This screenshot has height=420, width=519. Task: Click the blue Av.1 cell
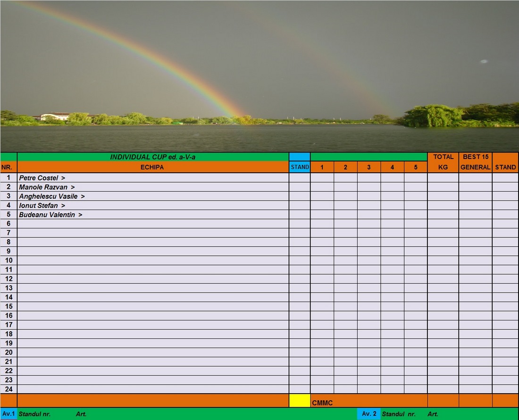point(8,414)
